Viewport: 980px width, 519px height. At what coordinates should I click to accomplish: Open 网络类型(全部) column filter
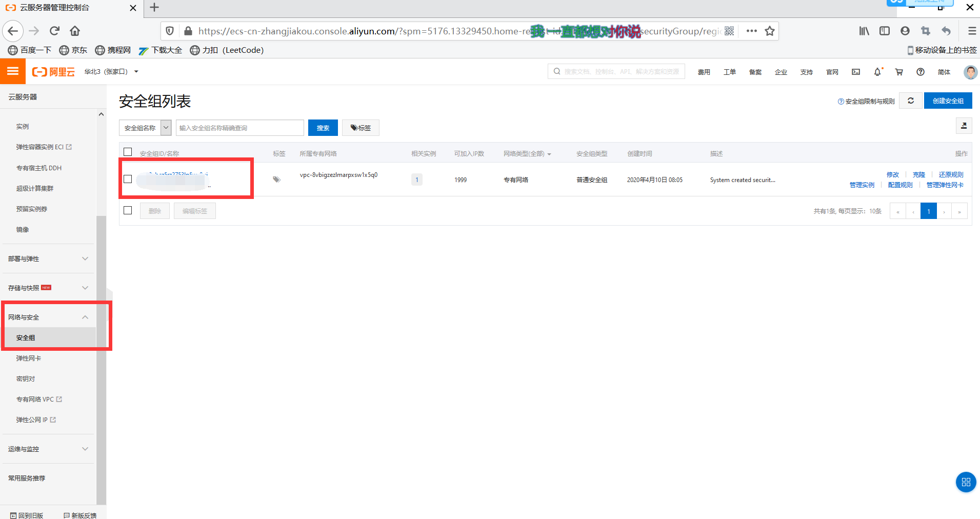pos(527,154)
